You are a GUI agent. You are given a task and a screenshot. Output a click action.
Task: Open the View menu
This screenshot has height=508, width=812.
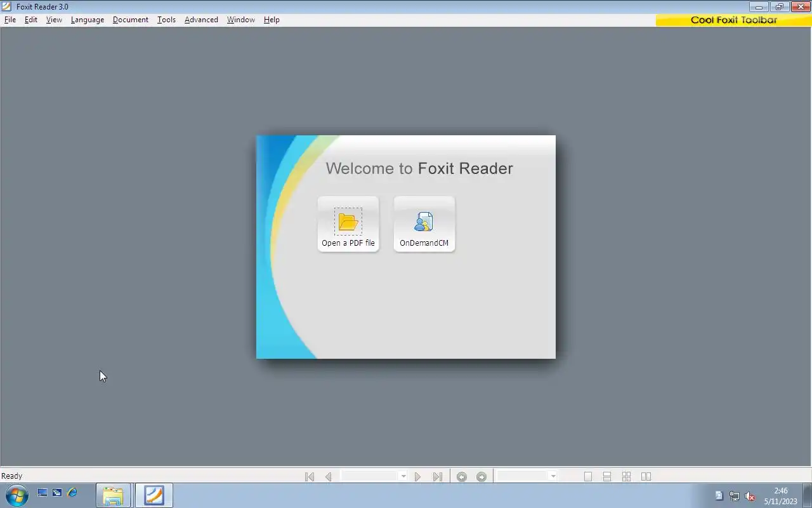click(54, 20)
